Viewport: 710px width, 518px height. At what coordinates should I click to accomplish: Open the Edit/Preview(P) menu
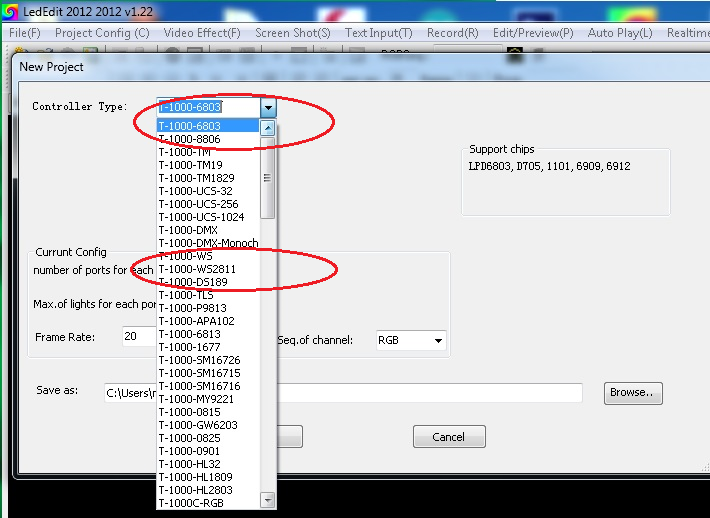point(533,33)
